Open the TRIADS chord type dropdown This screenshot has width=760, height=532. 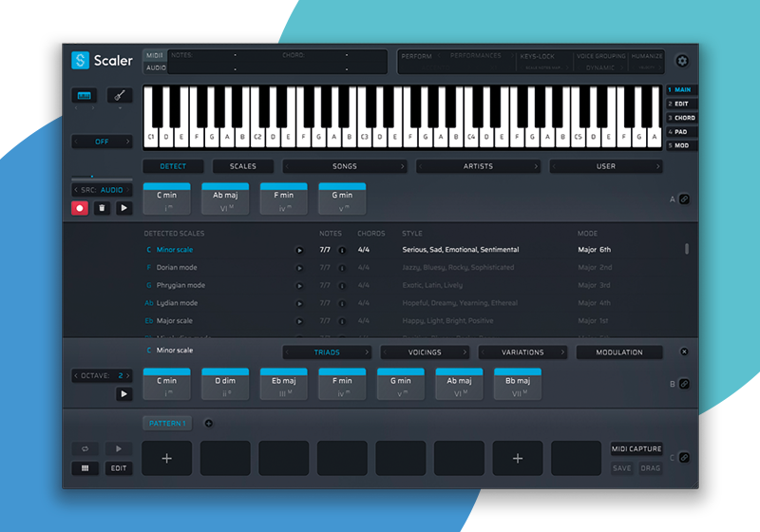pos(327,352)
